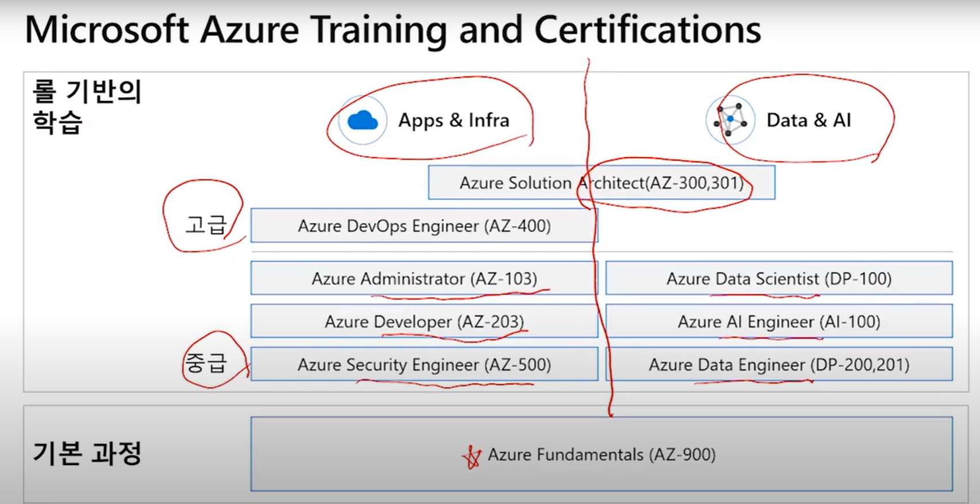The image size is (980, 504).
Task: Click the 중급 level label
Action: (205, 363)
